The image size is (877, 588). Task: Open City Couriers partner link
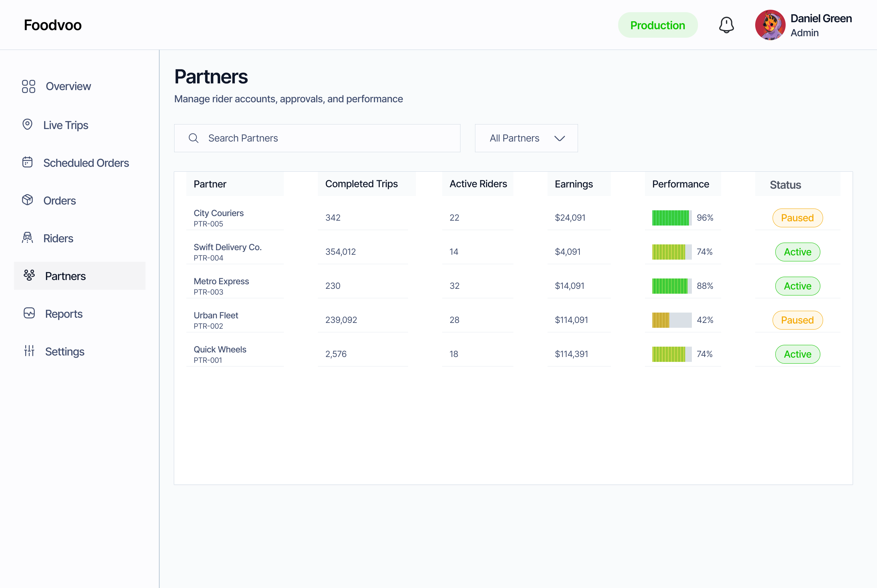coord(219,213)
